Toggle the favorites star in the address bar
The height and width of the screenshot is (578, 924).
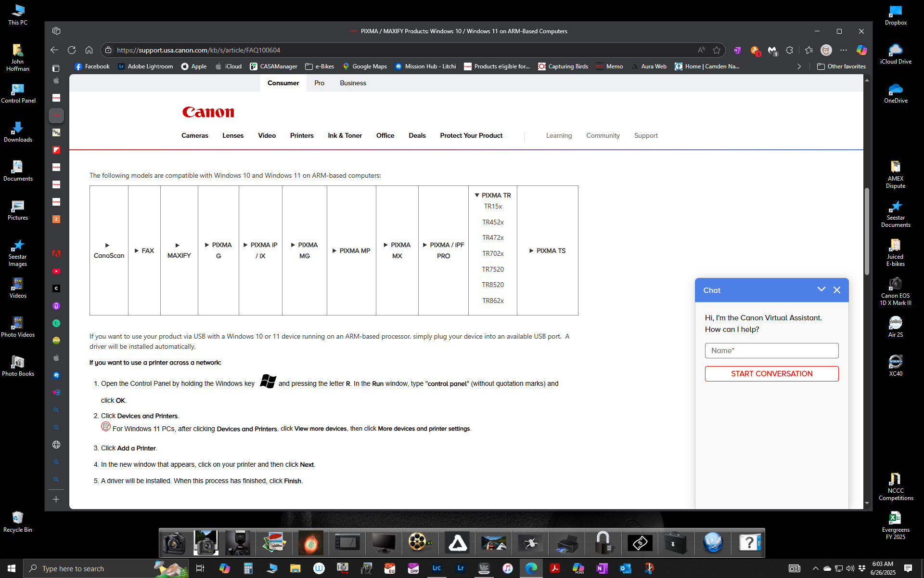717,50
